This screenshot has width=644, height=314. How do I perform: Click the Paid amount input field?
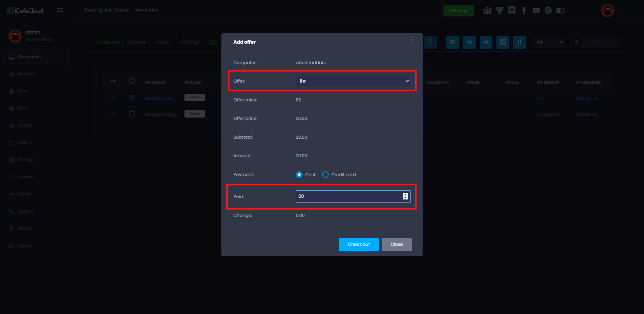(x=349, y=196)
